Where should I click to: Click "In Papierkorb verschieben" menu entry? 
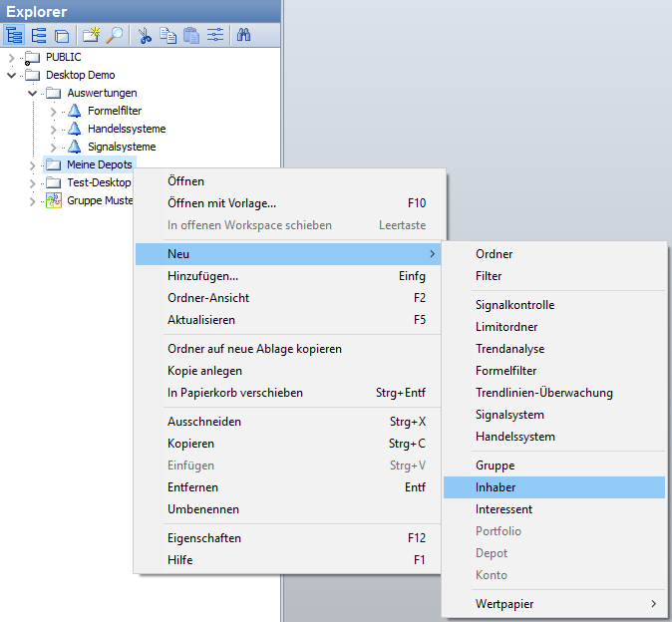[235, 393]
